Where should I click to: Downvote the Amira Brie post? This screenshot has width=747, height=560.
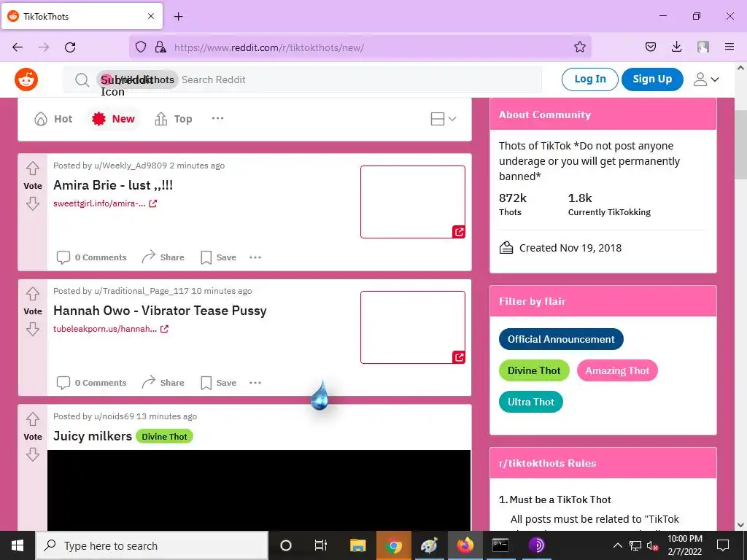point(32,204)
